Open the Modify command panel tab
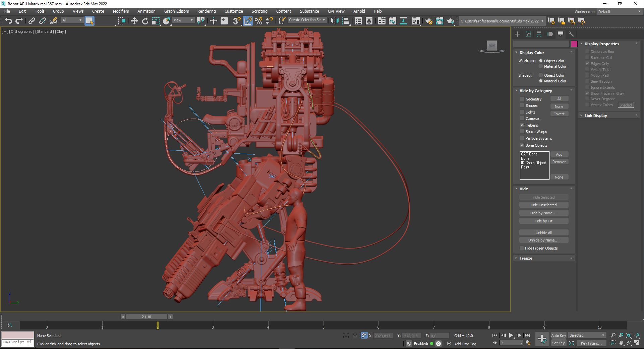The width and height of the screenshot is (644, 349). [x=528, y=34]
